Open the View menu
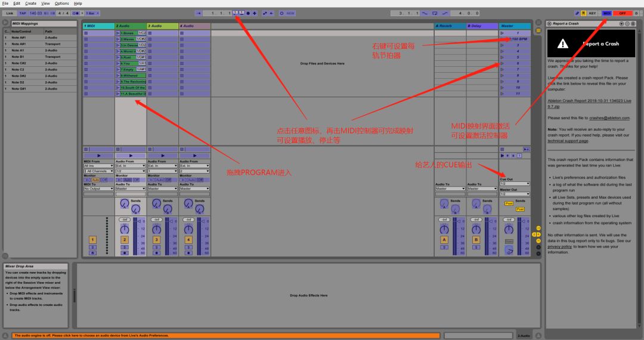The image size is (644, 340). pyautogui.click(x=45, y=4)
